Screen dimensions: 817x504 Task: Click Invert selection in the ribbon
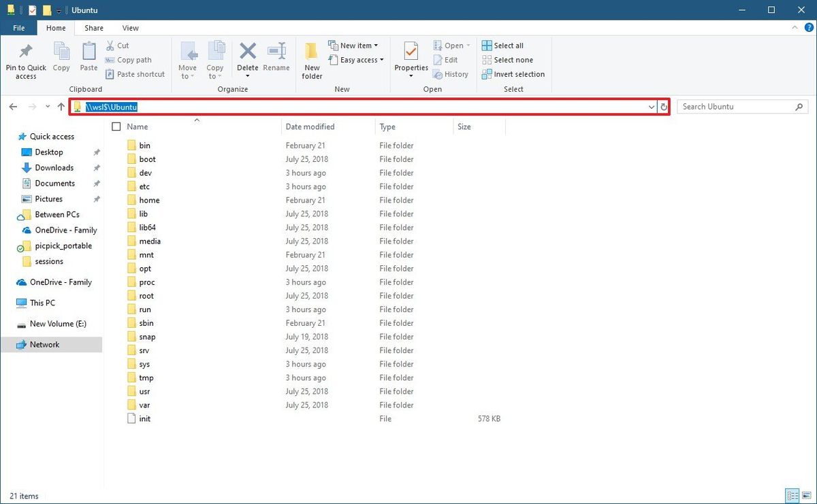pos(513,74)
